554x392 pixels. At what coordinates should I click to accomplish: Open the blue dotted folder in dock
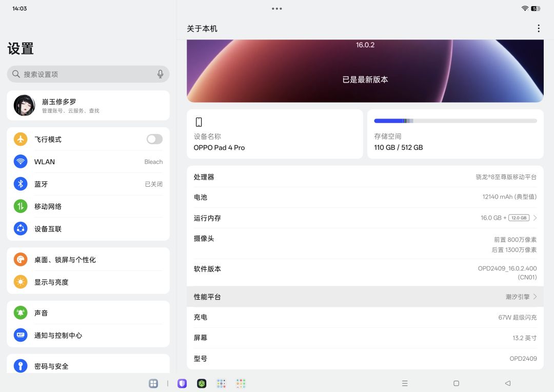[x=221, y=383]
